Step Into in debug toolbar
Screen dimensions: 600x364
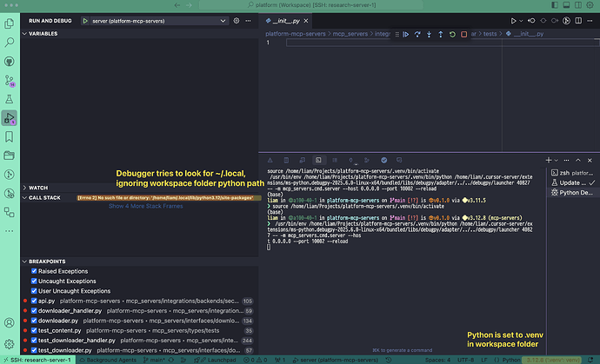[x=429, y=35]
